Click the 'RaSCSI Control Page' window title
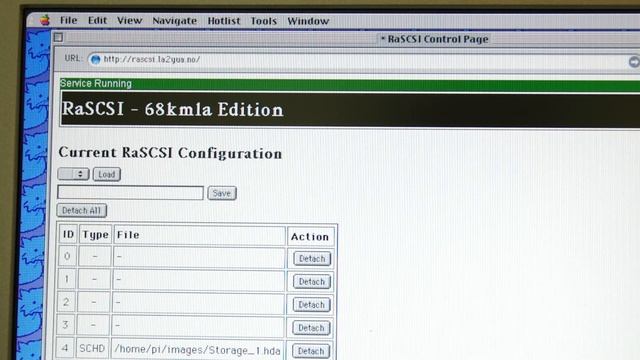Viewport: 640px width, 360px height. (x=438, y=39)
